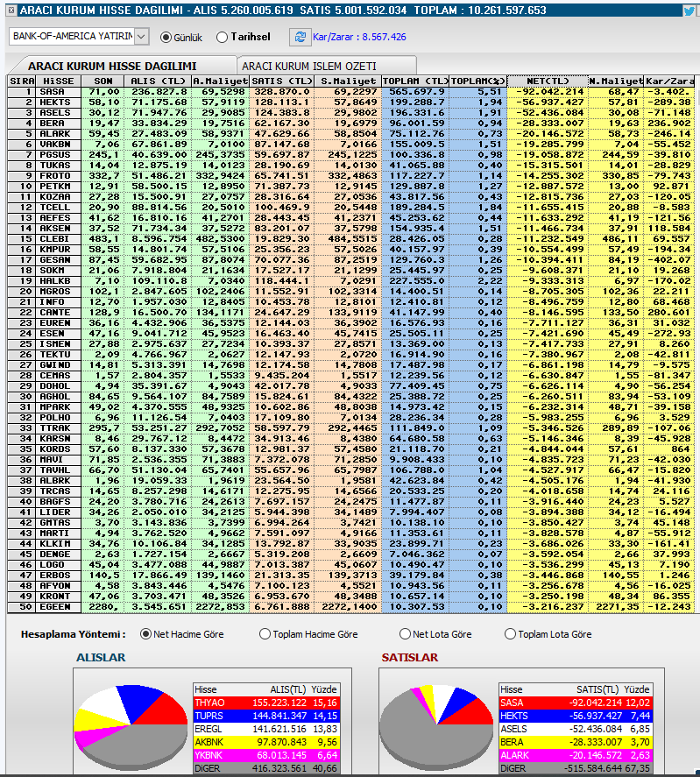Click the SATISLAR pie chart
Screen dimensions: 700x777
tap(436, 727)
